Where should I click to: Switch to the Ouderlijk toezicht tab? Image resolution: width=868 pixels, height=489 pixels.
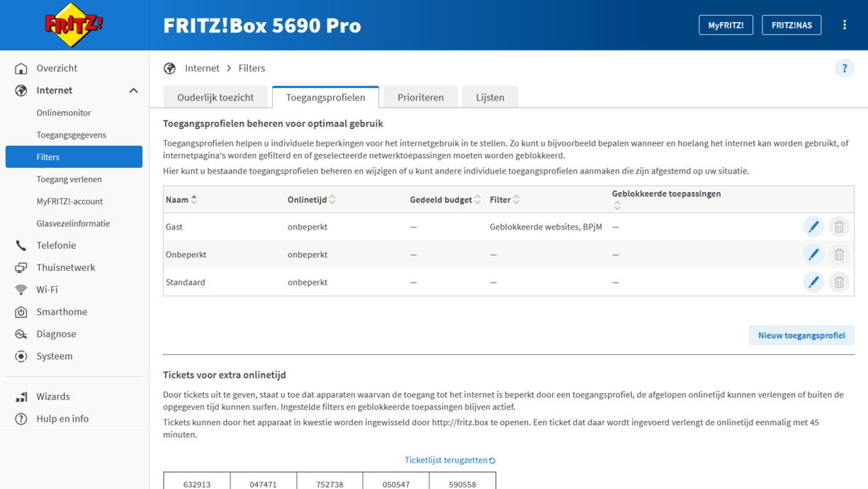pyautogui.click(x=215, y=98)
